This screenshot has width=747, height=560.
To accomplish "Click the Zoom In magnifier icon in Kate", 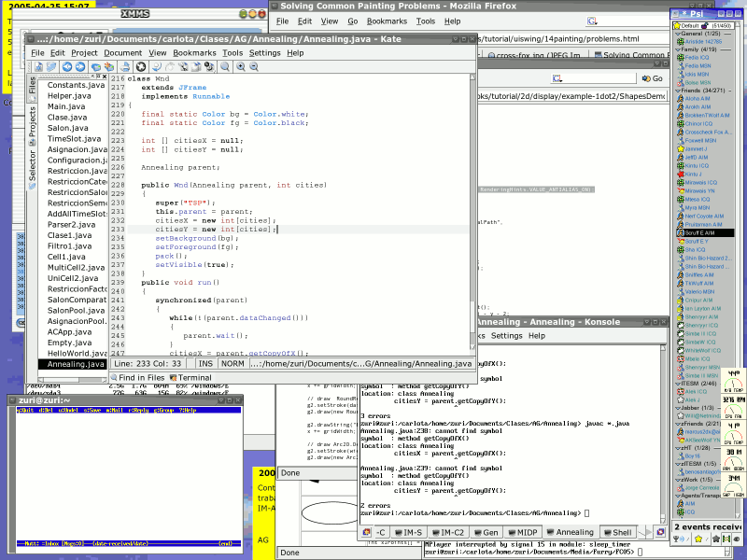I will [241, 67].
